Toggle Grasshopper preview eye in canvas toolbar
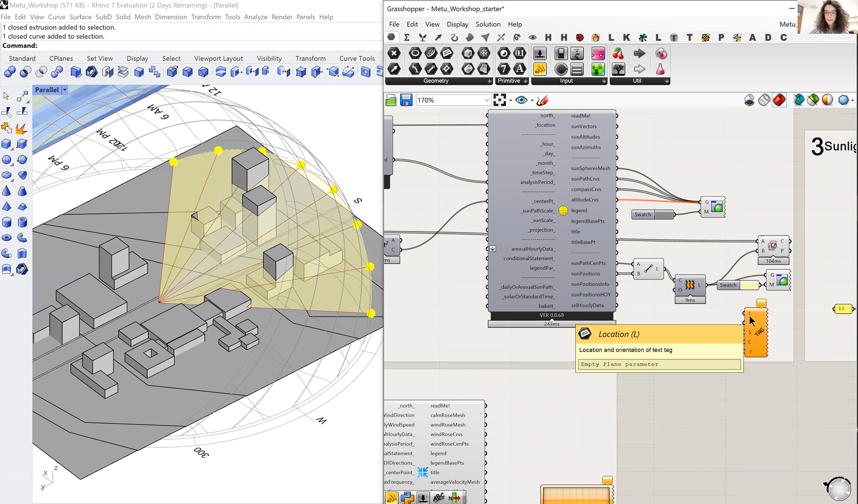This screenshot has height=504, width=858. pyautogui.click(x=521, y=100)
